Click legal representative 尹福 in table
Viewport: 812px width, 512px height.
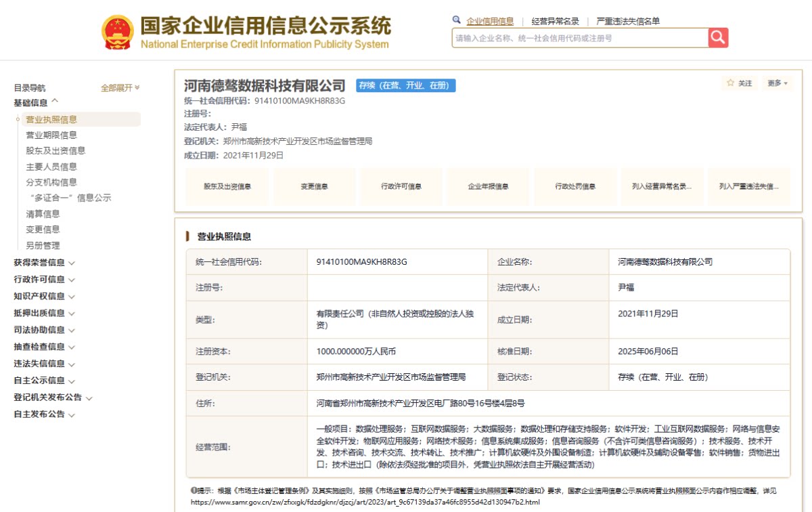626,287
